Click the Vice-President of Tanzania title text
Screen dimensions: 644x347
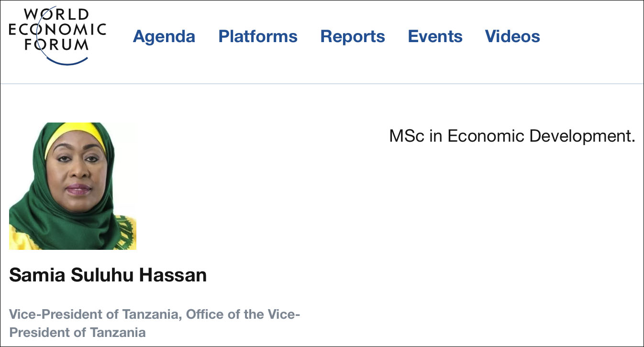click(x=155, y=314)
